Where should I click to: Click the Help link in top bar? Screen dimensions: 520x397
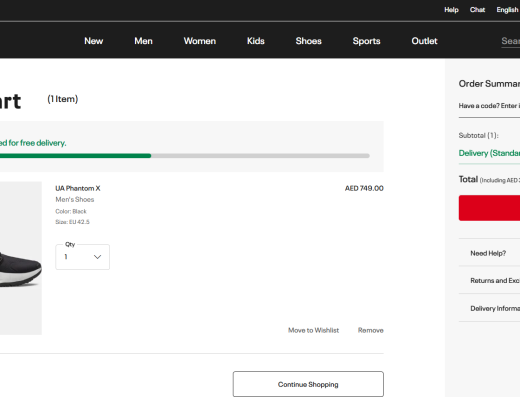pyautogui.click(x=451, y=10)
